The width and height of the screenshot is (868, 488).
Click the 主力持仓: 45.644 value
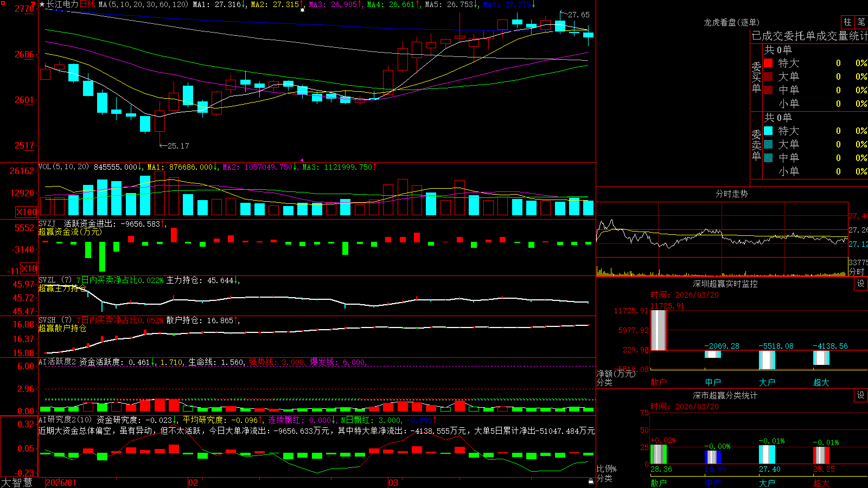coord(200,280)
